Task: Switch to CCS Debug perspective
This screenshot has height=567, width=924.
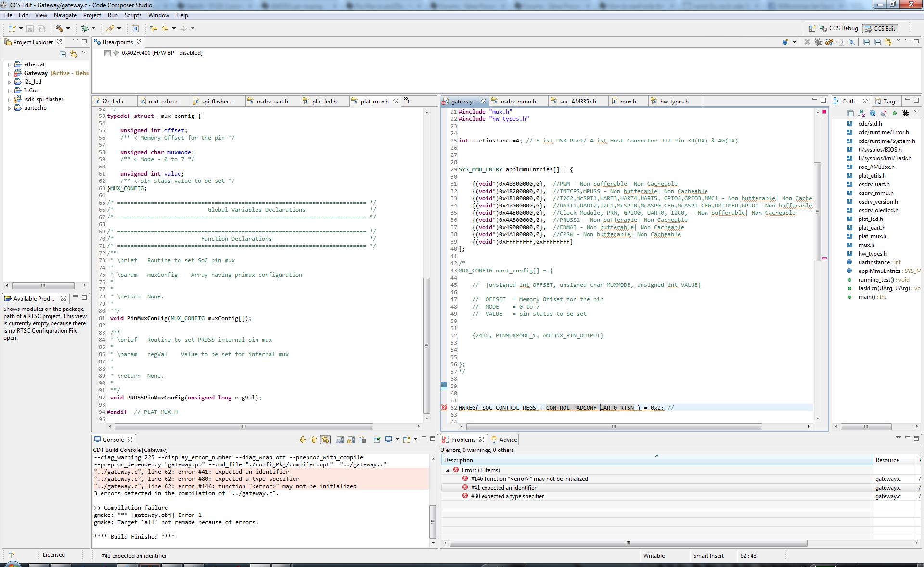Action: coord(839,28)
